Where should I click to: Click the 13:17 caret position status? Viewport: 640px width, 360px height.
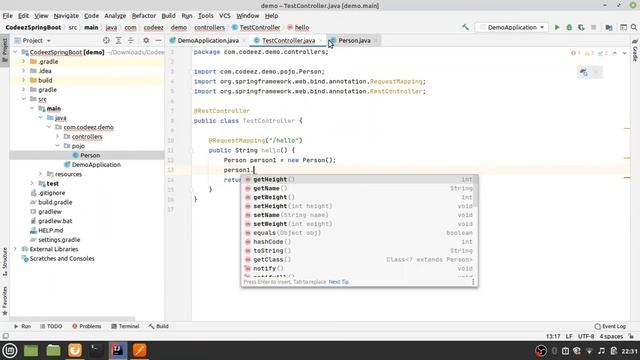tap(553, 336)
